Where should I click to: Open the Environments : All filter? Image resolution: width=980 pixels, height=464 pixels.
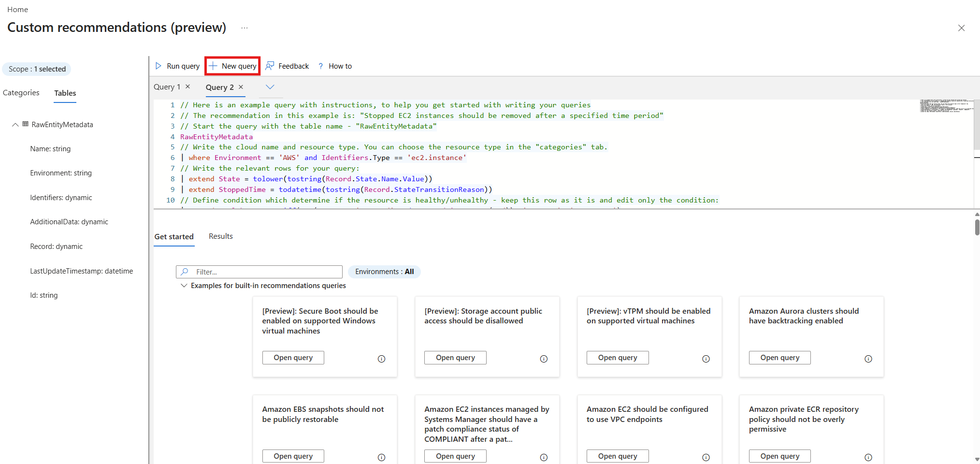385,272
